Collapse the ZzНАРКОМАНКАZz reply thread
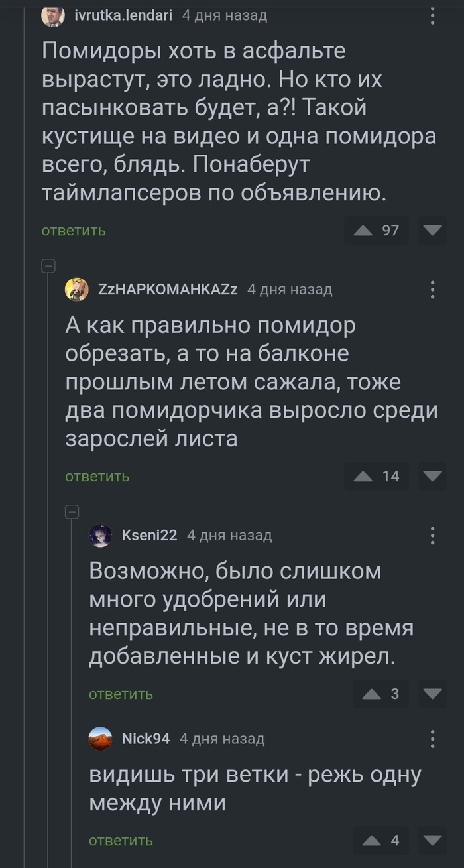Viewport: 464px width, 868px height. [x=48, y=267]
